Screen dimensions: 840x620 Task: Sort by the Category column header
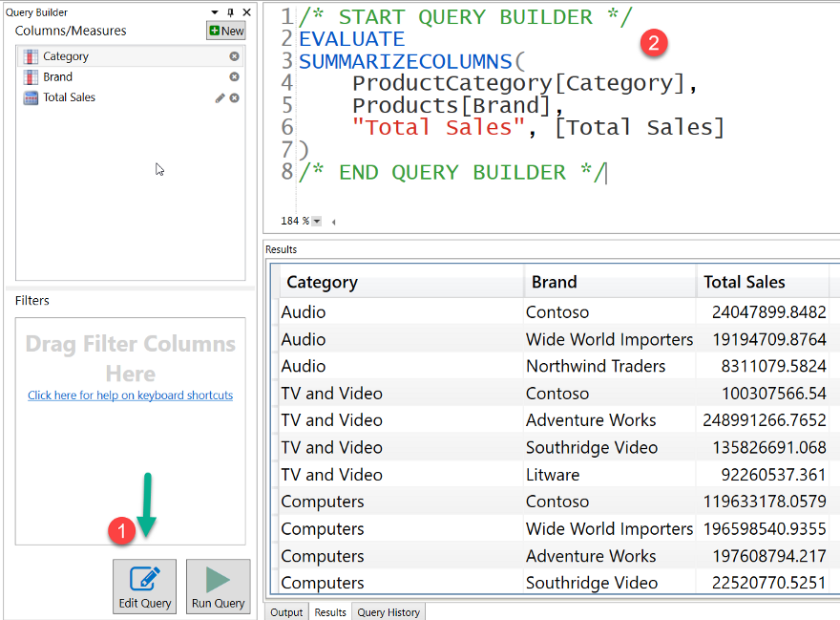pos(401,282)
